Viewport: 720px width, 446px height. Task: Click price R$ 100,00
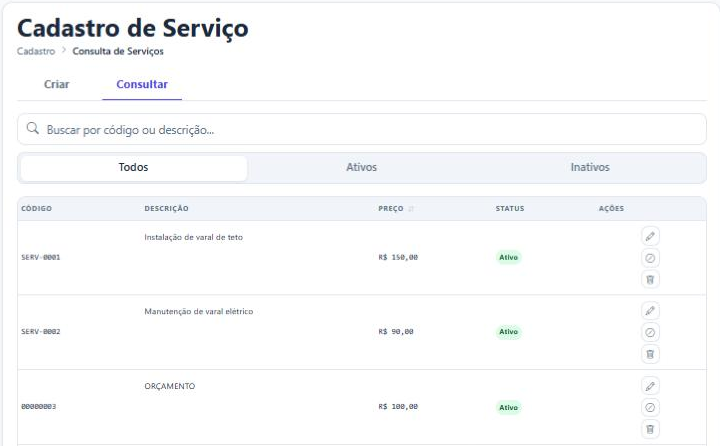[398, 406]
